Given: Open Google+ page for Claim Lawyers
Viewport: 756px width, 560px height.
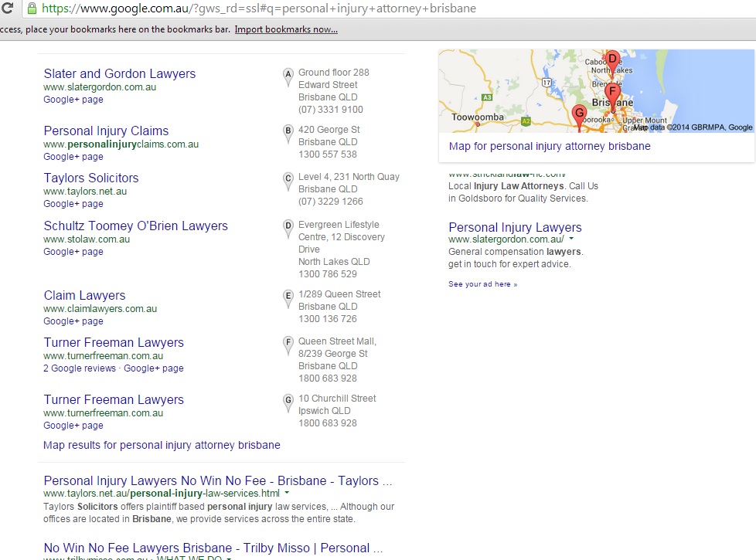Looking at the screenshot, I should pos(73,321).
